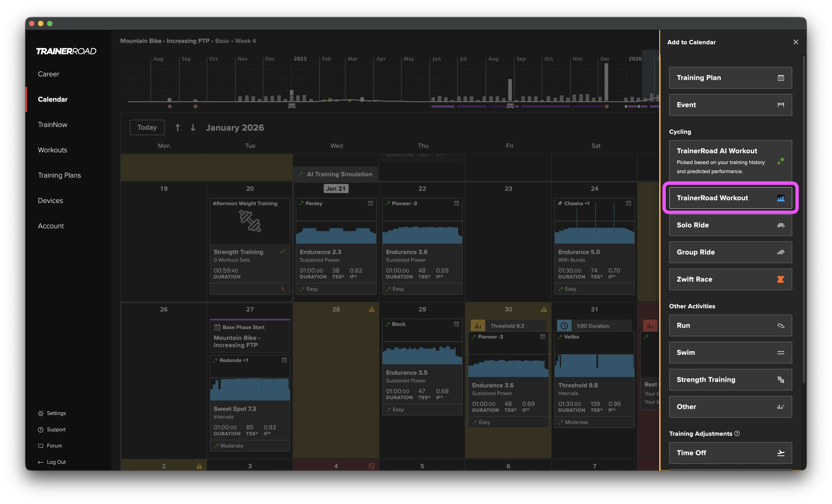Click the AI Workout sparkle icon
Image resolution: width=832 pixels, height=504 pixels.
tap(781, 161)
